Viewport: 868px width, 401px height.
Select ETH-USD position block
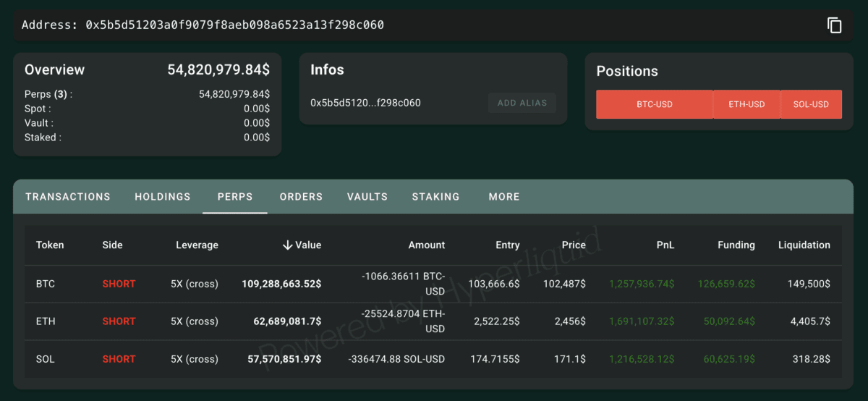[746, 104]
